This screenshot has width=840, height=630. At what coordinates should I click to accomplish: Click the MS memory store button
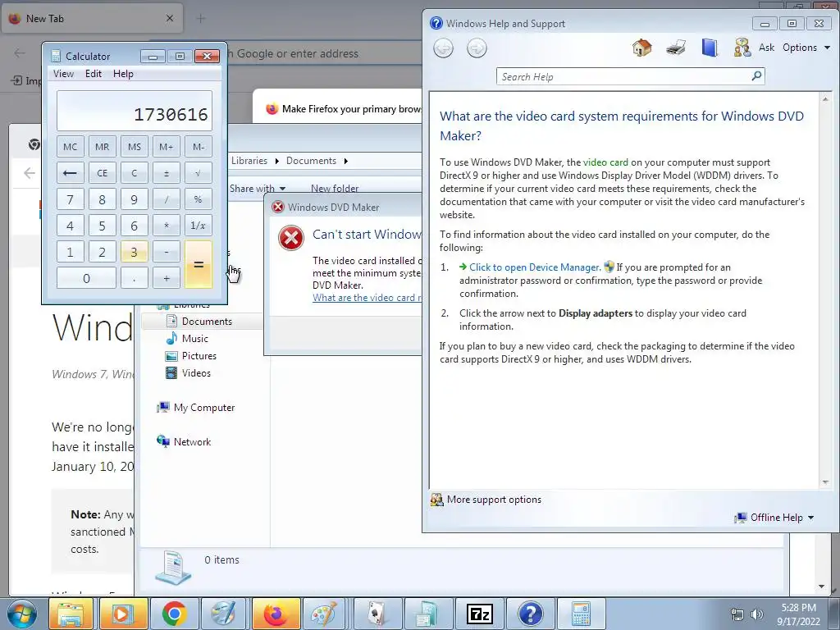click(x=134, y=147)
